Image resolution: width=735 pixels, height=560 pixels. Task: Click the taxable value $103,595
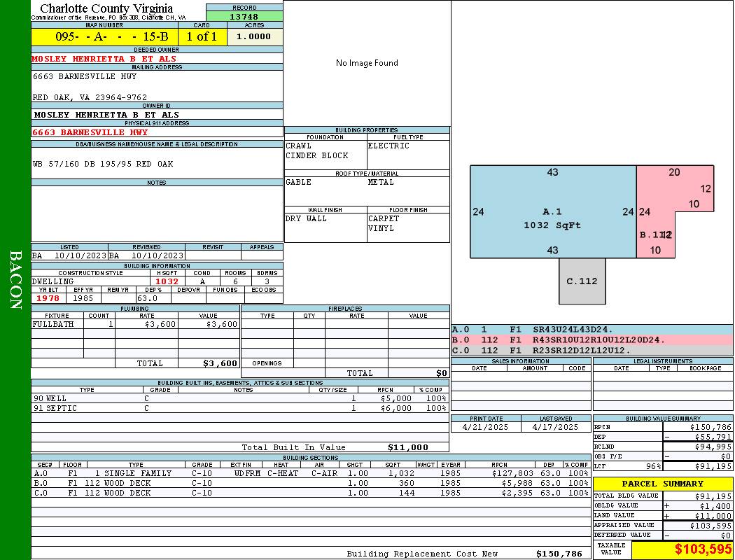pyautogui.click(x=682, y=549)
